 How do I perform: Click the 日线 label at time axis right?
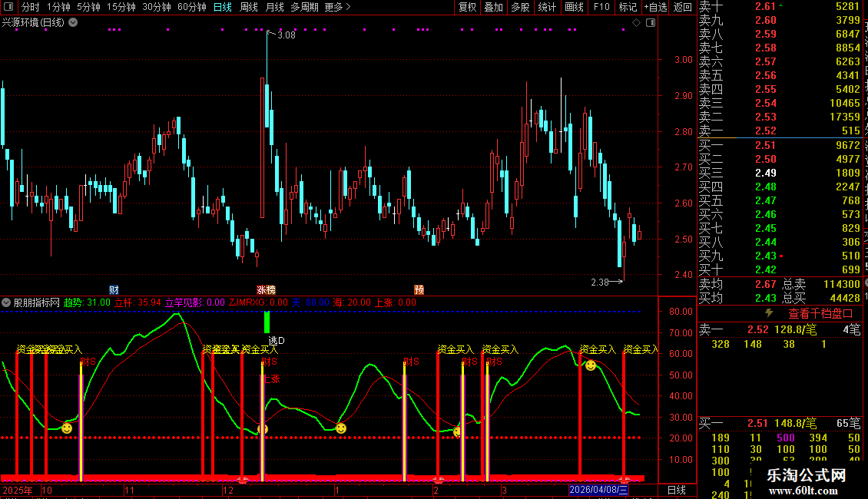click(677, 490)
